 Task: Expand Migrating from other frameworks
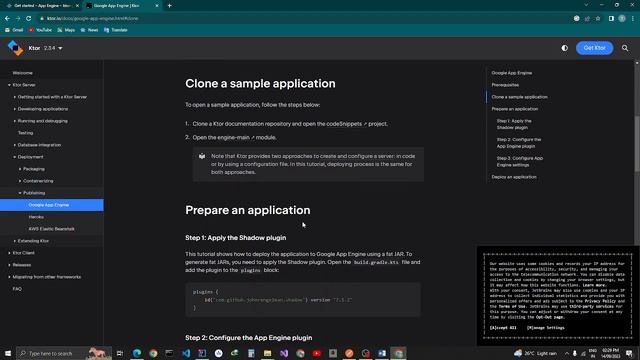point(9,277)
